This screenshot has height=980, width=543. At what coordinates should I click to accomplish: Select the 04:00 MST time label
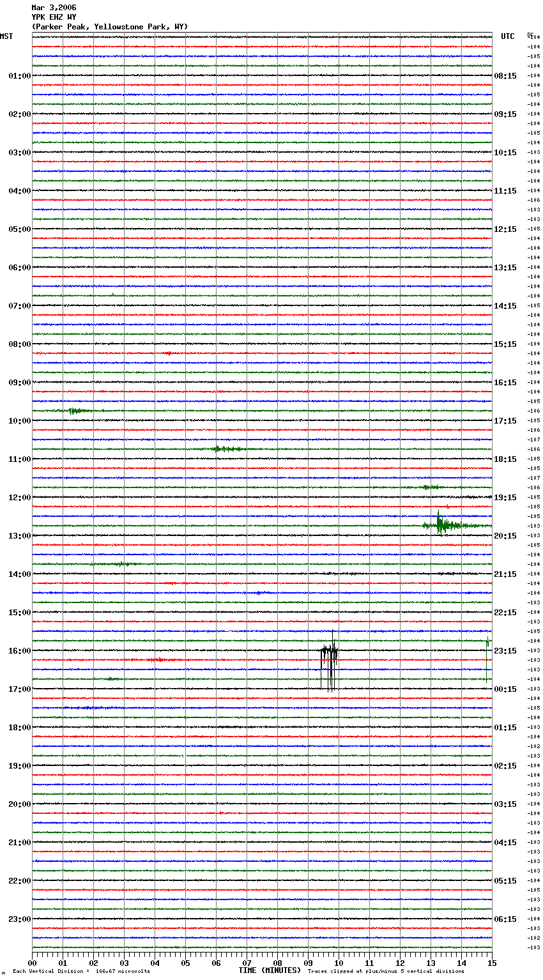(19, 191)
